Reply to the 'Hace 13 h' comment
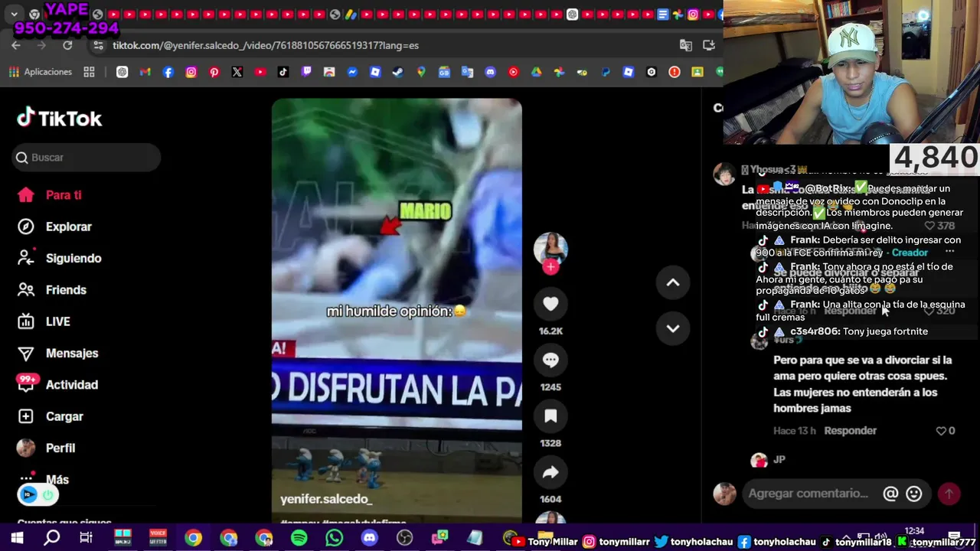This screenshot has height=551, width=980. [850, 431]
